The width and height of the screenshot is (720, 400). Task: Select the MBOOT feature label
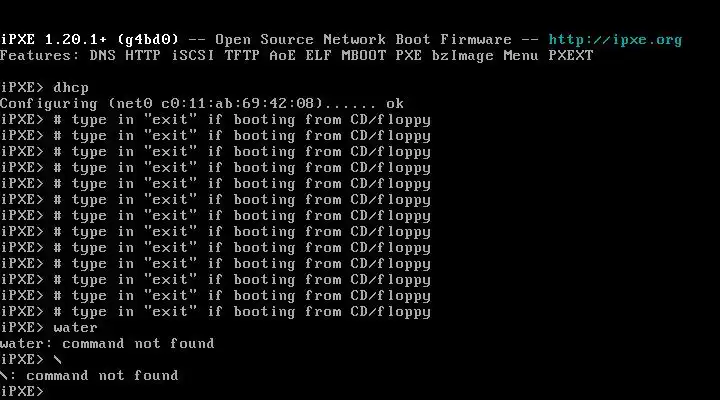(363, 56)
